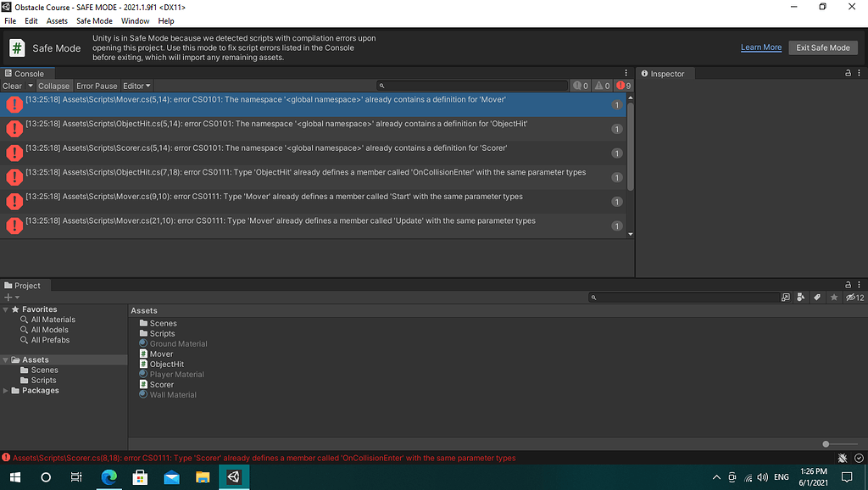Toggle Project panel lock icon
Image resolution: width=868 pixels, height=490 pixels.
pos(848,285)
